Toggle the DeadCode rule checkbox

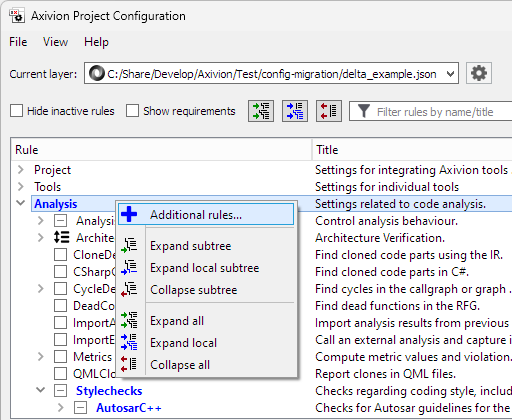point(60,306)
